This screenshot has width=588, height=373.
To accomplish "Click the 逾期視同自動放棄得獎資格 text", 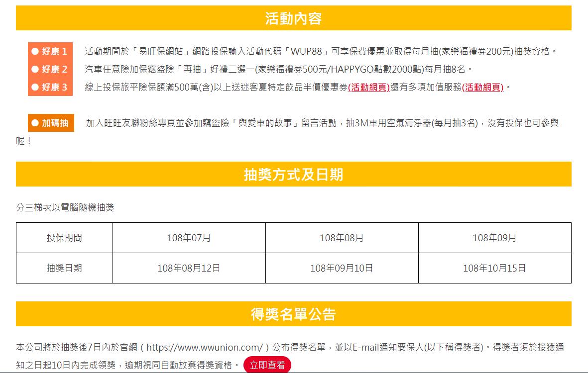I will 179,365.
